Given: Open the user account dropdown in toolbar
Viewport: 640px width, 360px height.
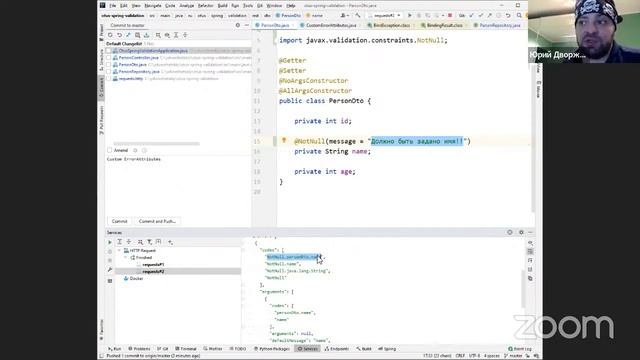Looking at the screenshot, I should [x=344, y=16].
